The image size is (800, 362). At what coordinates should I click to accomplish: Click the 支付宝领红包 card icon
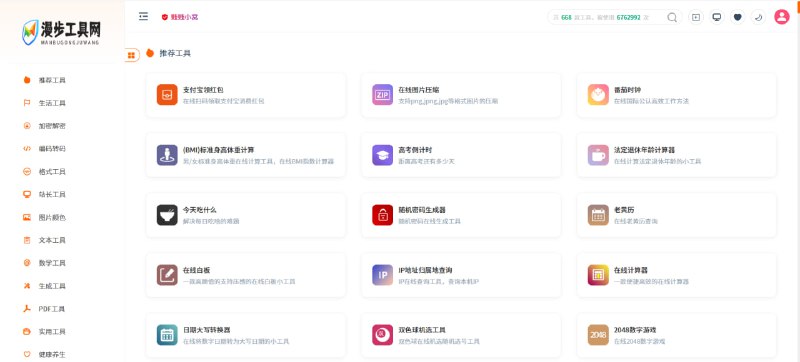[x=167, y=95]
